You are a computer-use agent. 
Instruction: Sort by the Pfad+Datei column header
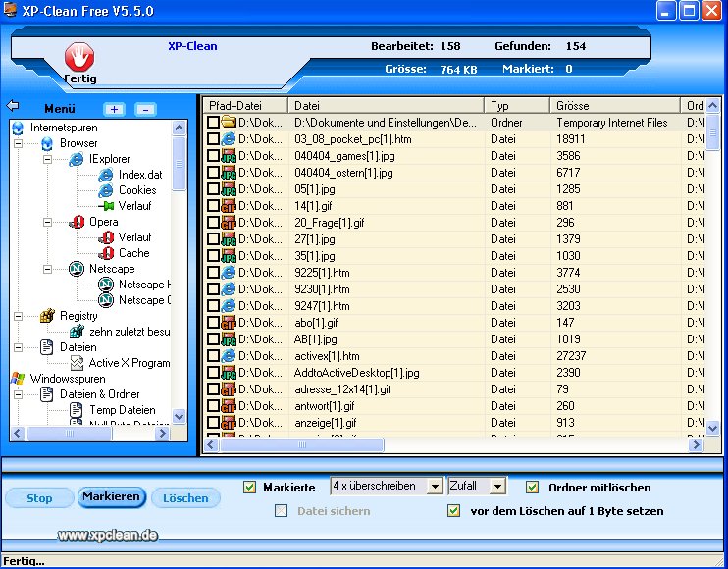pos(246,105)
